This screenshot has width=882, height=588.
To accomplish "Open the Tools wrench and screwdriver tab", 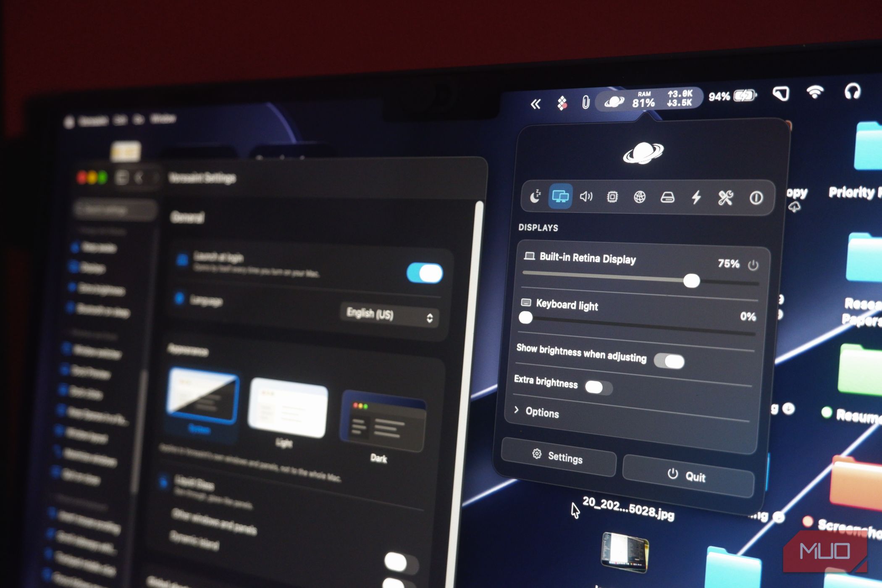I will pos(725,198).
